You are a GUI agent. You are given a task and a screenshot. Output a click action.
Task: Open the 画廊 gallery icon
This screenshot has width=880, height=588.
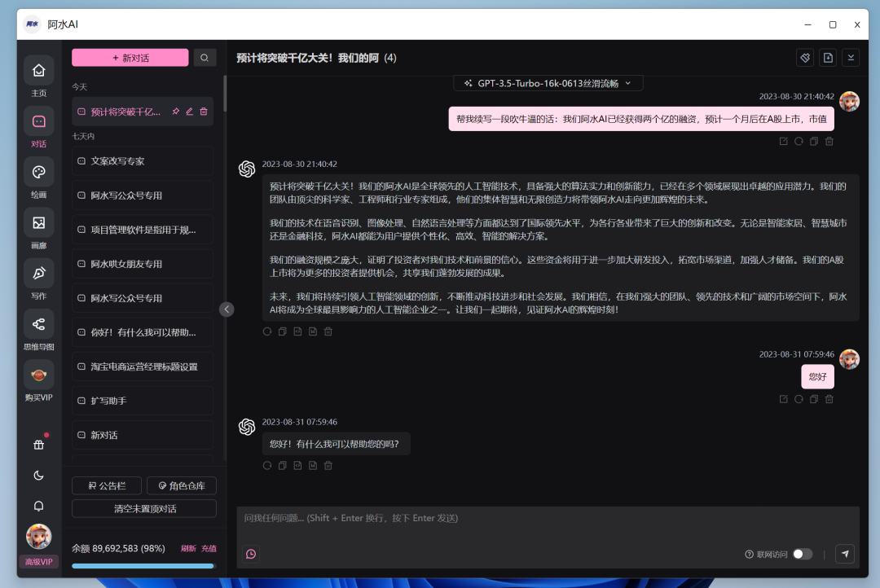tap(39, 223)
